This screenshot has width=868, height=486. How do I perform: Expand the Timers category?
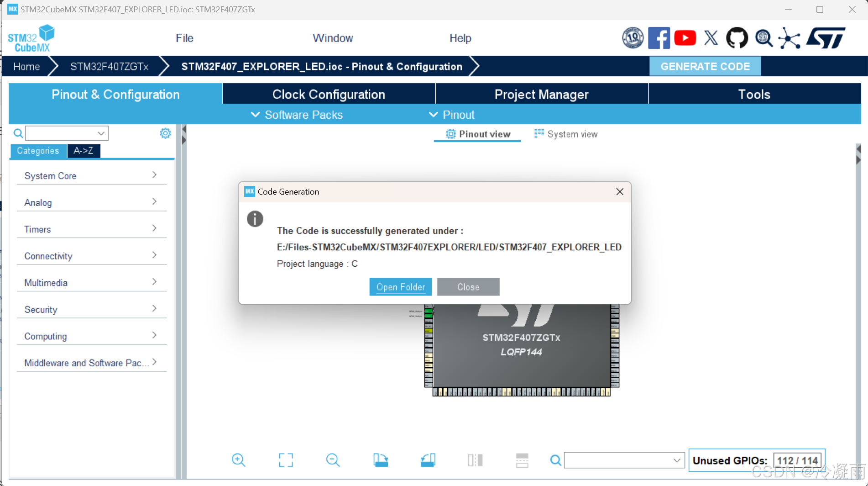[x=92, y=229]
